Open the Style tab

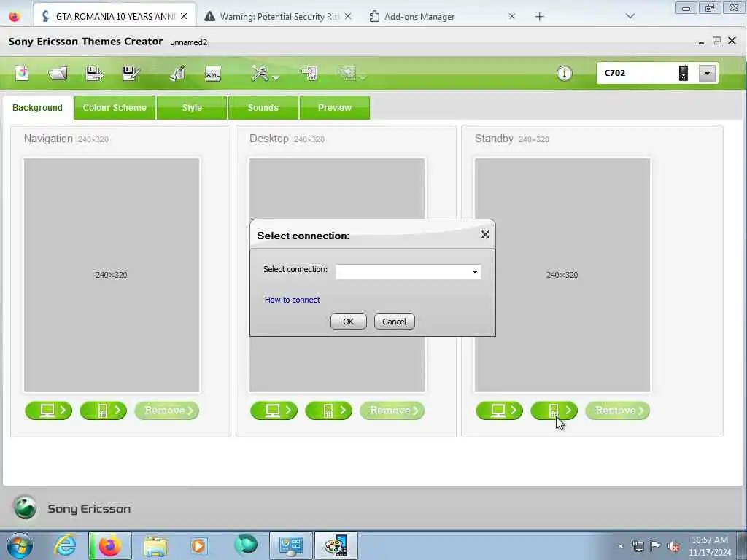192,108
